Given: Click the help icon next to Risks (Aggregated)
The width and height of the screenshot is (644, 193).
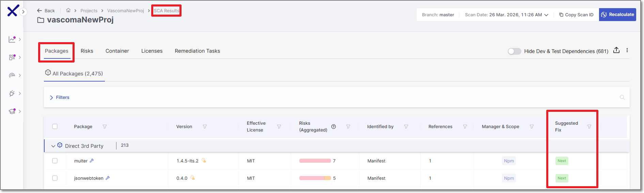Looking at the screenshot, I should [x=334, y=127].
